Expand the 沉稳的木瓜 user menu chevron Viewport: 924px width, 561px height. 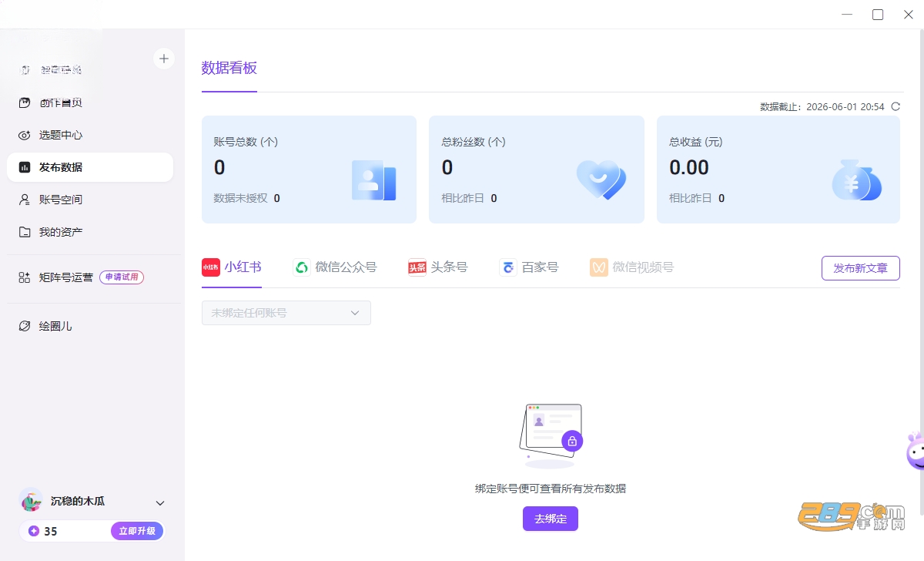(x=160, y=503)
